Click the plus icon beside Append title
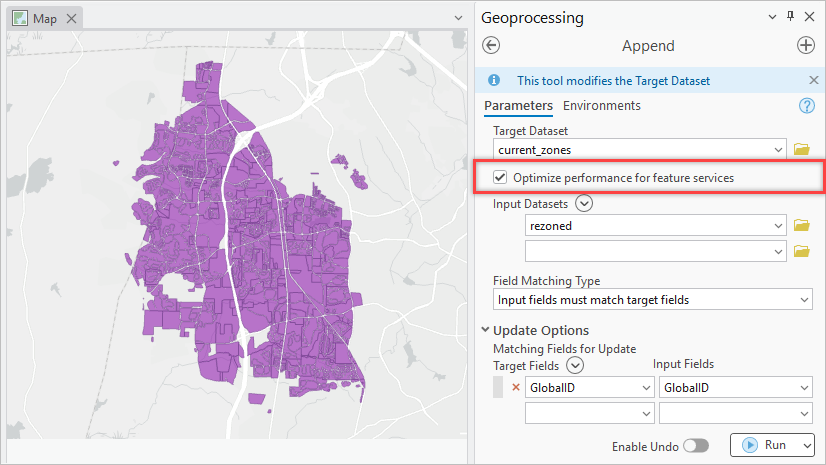 pyautogui.click(x=805, y=45)
